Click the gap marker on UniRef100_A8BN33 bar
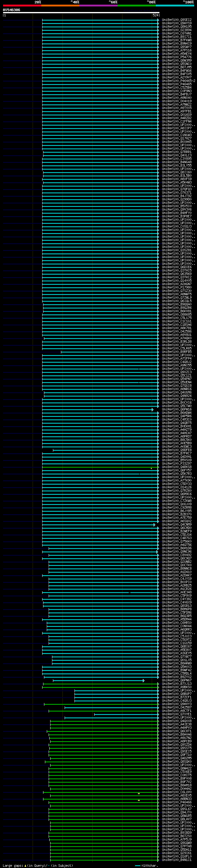The image size is (197, 868). point(139,800)
